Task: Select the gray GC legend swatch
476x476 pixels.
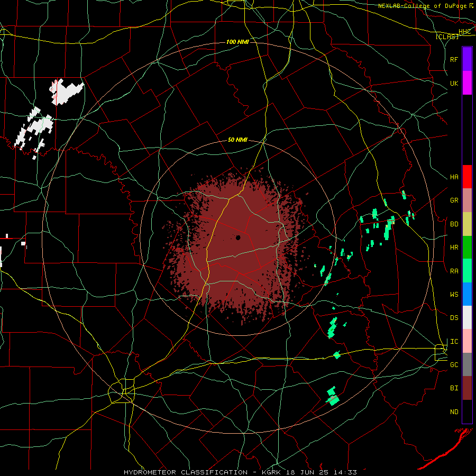Action: [x=467, y=364]
